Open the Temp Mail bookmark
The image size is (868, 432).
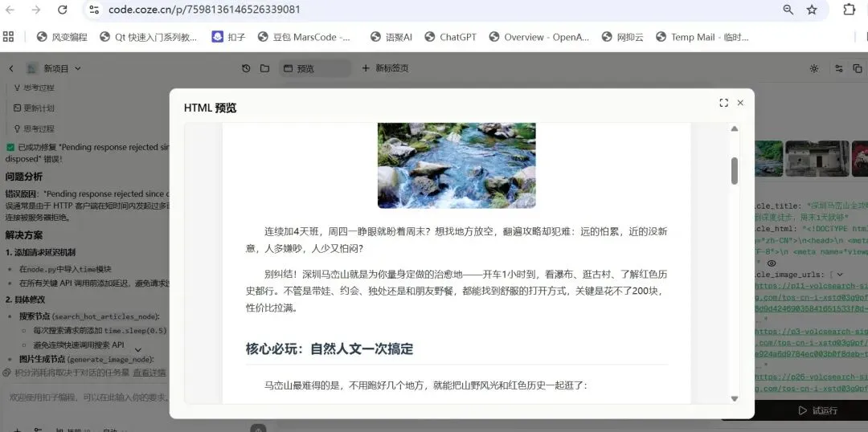702,37
